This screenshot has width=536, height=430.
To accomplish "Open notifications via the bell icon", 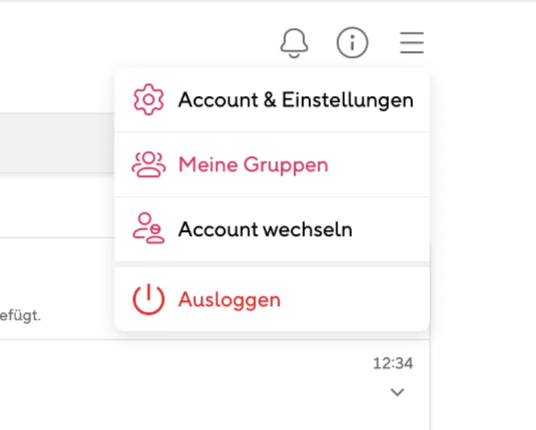I will pos(294,43).
